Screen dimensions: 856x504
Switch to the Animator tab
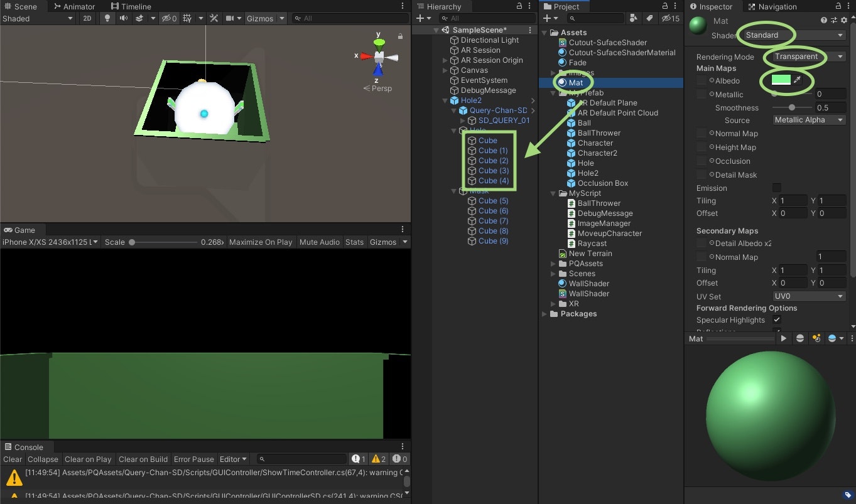pyautogui.click(x=74, y=6)
